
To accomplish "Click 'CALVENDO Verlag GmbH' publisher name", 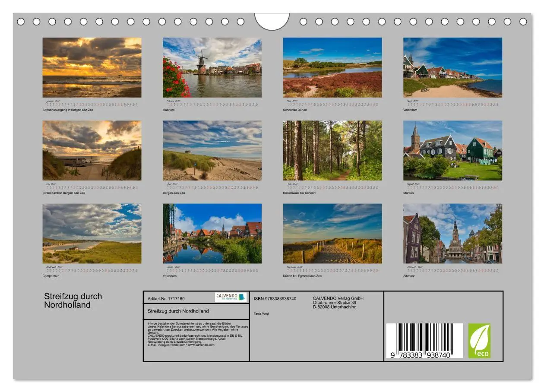I will point(338,298).
